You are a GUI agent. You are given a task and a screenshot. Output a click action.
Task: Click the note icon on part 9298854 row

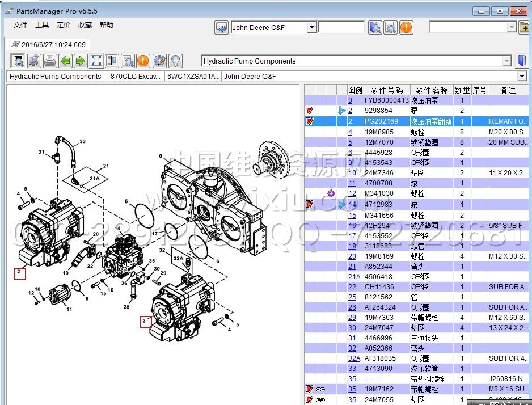click(309, 111)
